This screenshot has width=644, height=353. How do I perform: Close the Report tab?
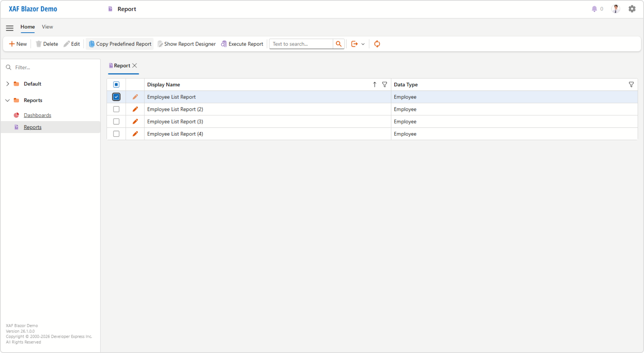[x=135, y=66]
